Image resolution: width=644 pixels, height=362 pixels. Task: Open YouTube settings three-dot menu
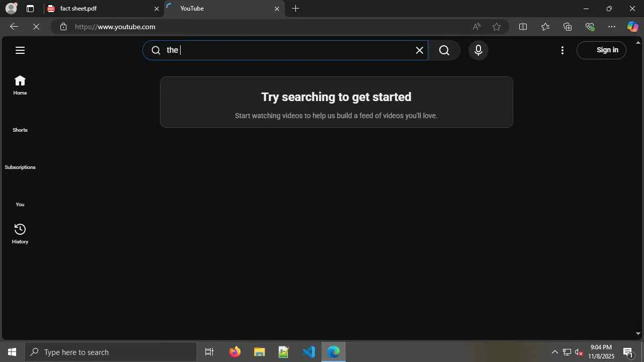(562, 50)
